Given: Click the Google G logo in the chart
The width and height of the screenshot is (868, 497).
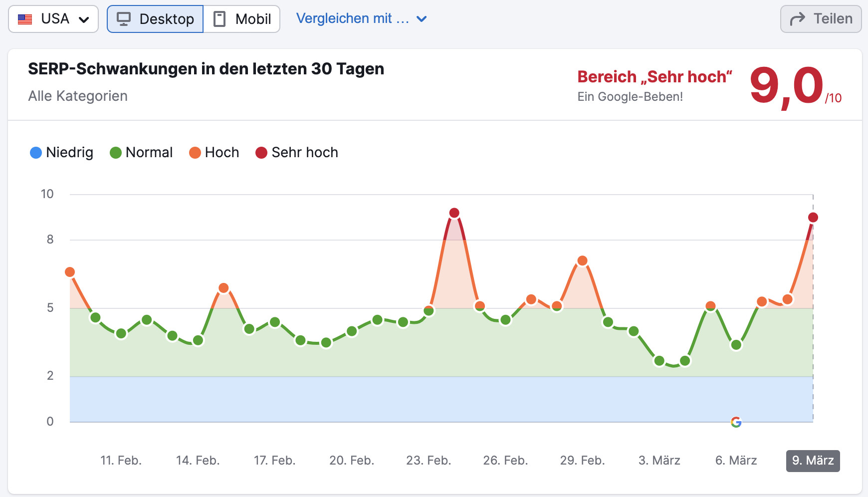Looking at the screenshot, I should pyautogui.click(x=736, y=423).
